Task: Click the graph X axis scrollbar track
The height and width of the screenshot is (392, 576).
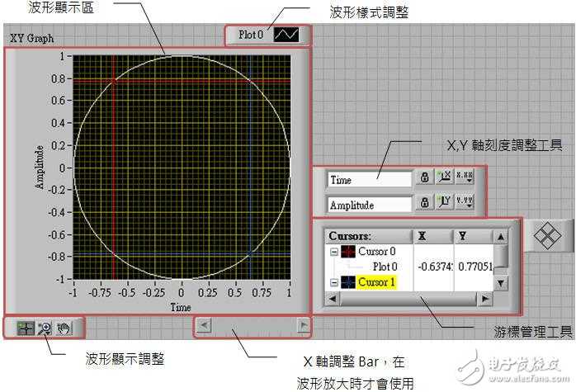Action: pyautogui.click(x=254, y=325)
